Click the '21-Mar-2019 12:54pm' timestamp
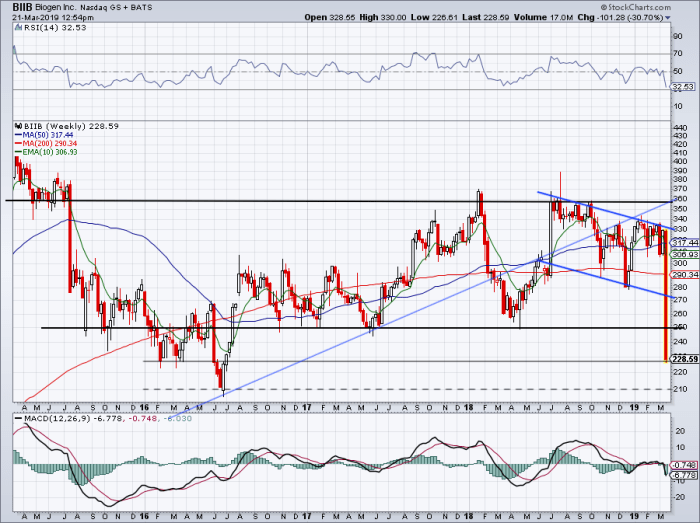The height and width of the screenshot is (523, 700). tap(53, 17)
